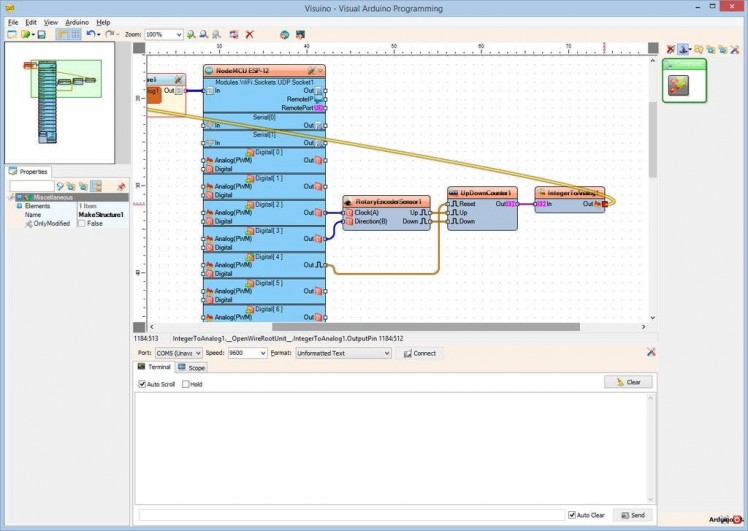
Task: Toggle the Auto Clear checkbox
Action: (x=572, y=515)
